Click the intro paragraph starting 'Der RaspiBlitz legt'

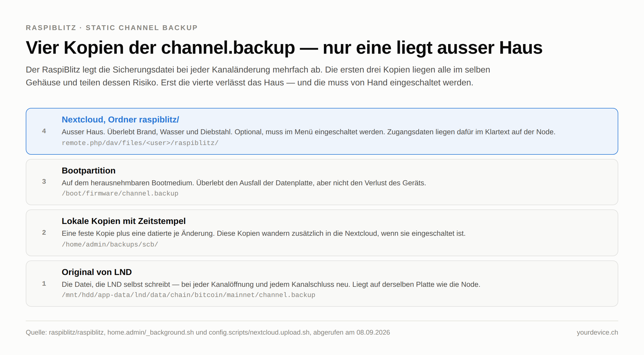(258, 76)
